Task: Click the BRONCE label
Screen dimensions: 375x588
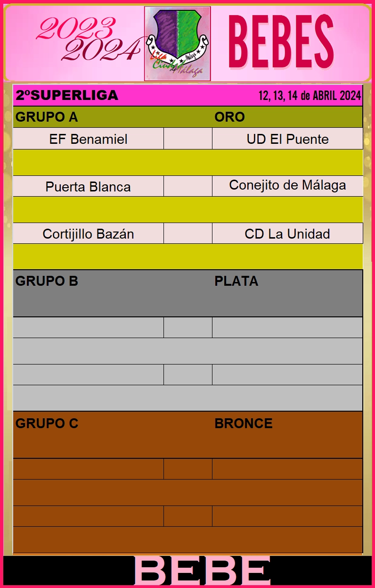Action: [x=244, y=423]
